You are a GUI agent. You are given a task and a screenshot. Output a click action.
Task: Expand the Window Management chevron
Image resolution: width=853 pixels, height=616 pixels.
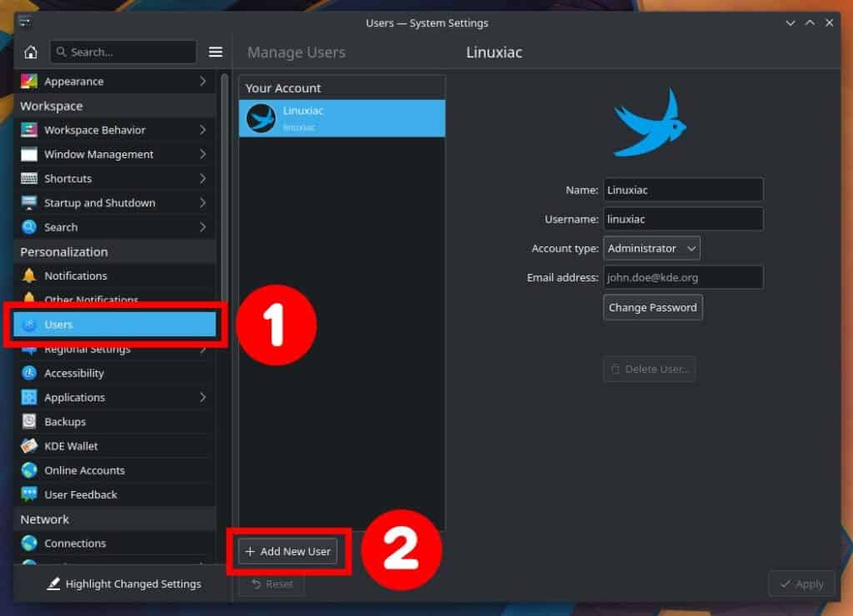(x=203, y=154)
